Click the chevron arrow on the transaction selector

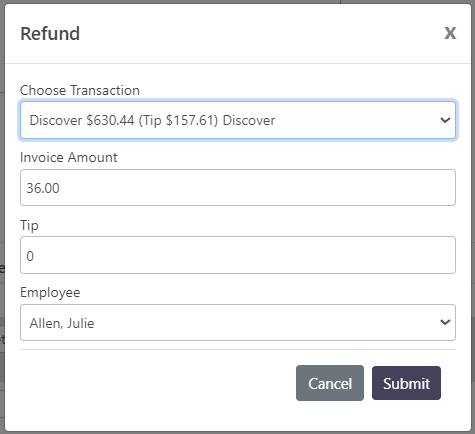(445, 120)
